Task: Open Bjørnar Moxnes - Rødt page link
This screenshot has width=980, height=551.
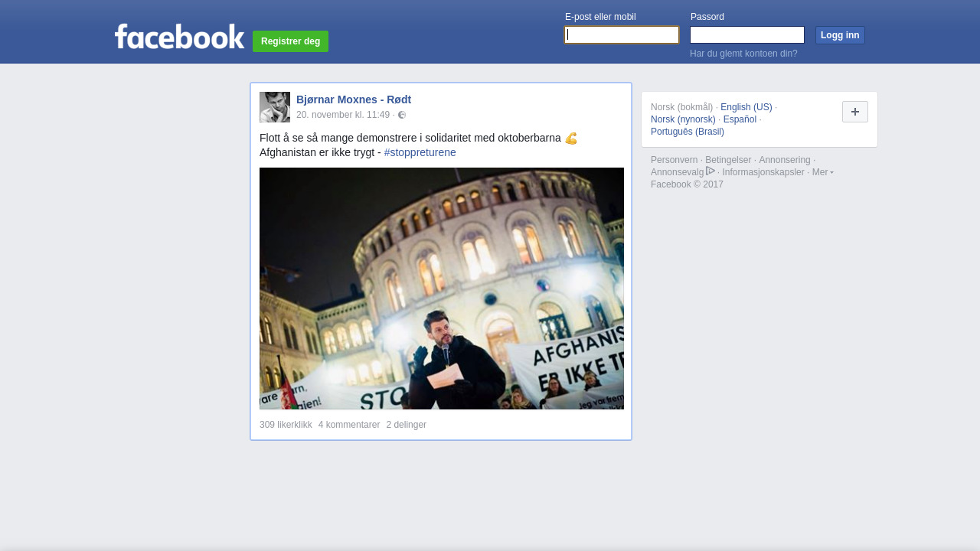Action: [x=354, y=99]
